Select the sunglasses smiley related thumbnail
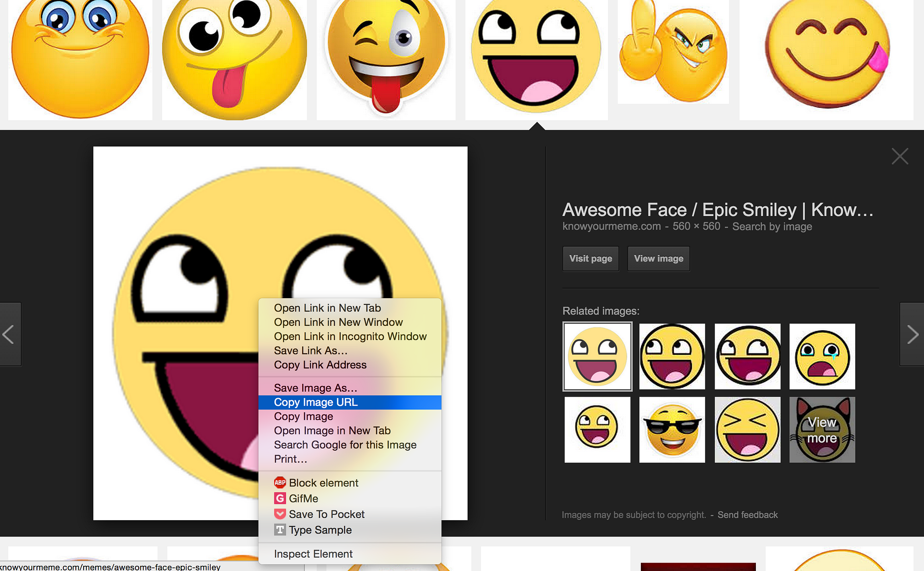924x571 pixels. [x=672, y=430]
